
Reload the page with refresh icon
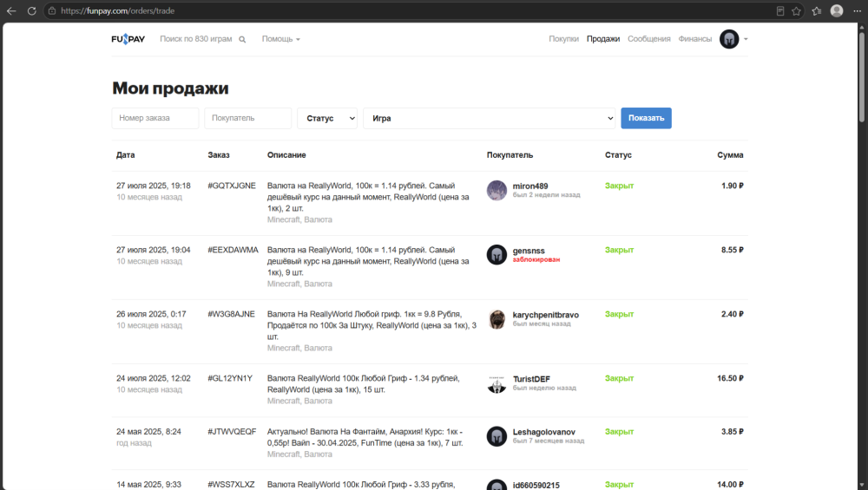click(x=31, y=11)
